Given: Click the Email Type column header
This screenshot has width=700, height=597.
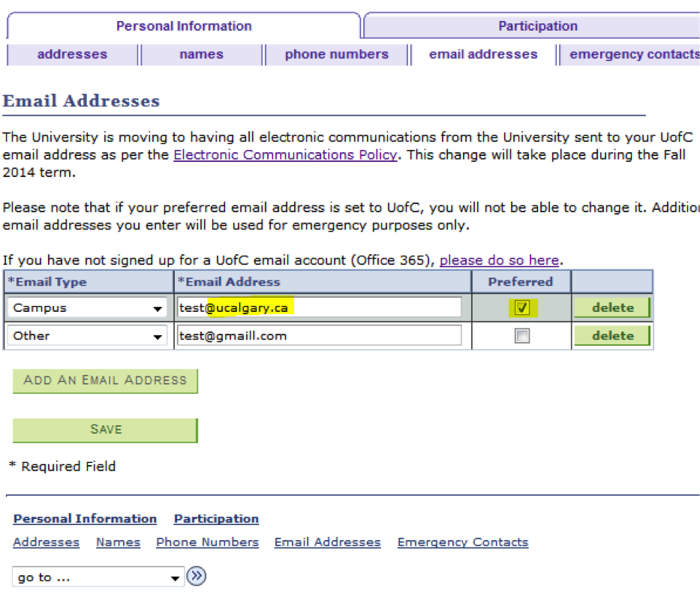Looking at the screenshot, I should tap(89, 281).
